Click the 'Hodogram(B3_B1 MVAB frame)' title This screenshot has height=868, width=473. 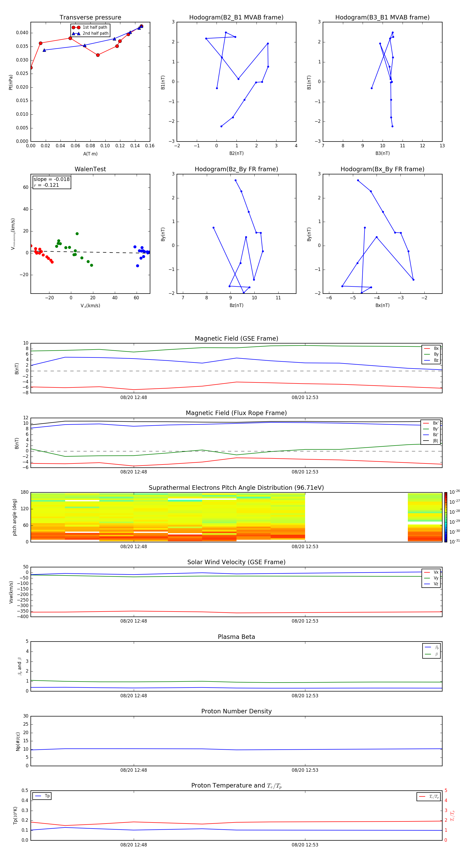coord(382,18)
